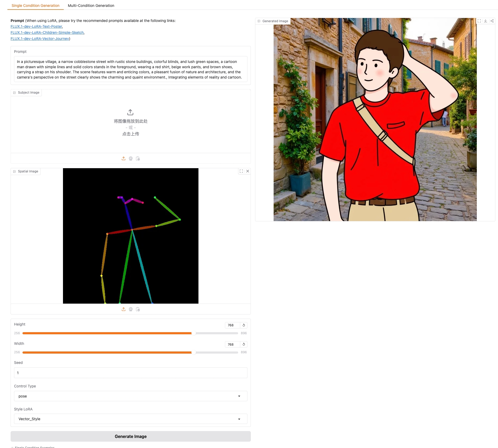The image size is (498, 448).
Task: Paste from clipboard into Spatial Image
Action: click(x=138, y=309)
